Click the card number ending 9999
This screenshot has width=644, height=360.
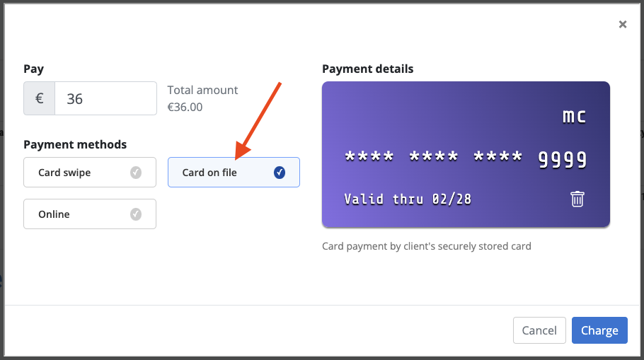coord(466,159)
